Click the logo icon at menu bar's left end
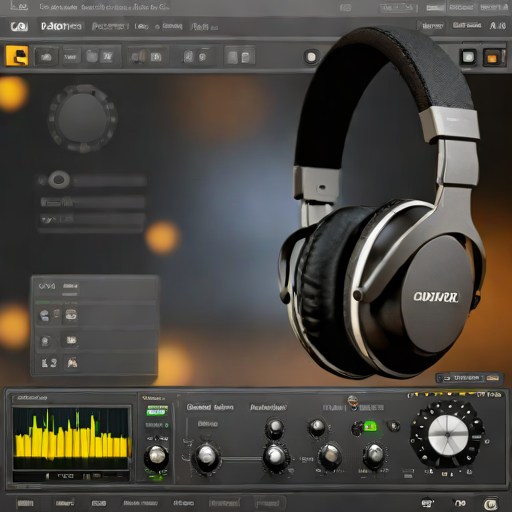Viewport: 512px width, 512px height. [x=19, y=26]
